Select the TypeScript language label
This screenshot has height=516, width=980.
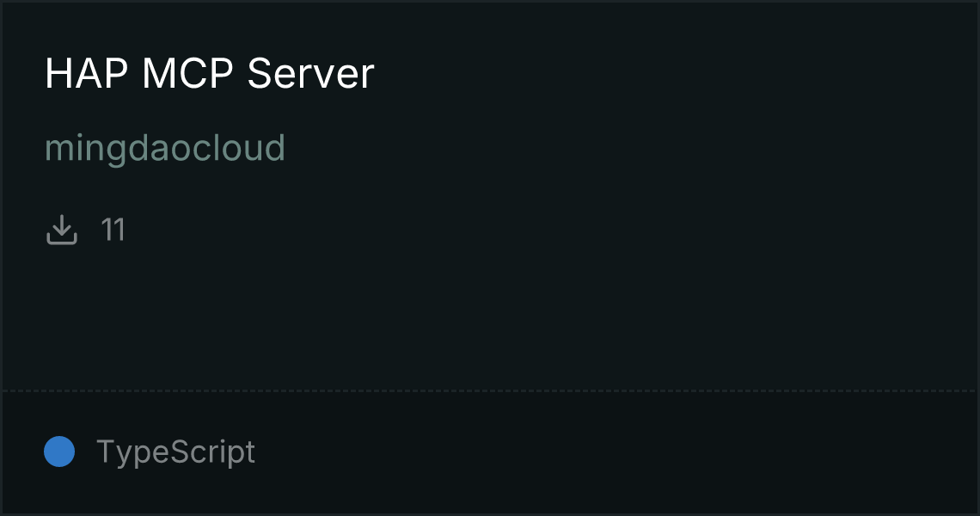pos(175,451)
